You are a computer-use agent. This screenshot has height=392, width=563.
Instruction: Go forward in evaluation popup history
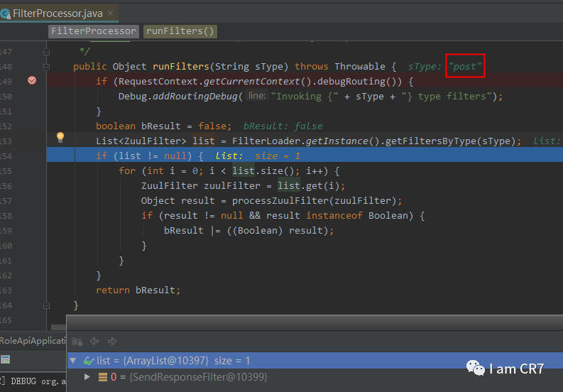pos(112,342)
